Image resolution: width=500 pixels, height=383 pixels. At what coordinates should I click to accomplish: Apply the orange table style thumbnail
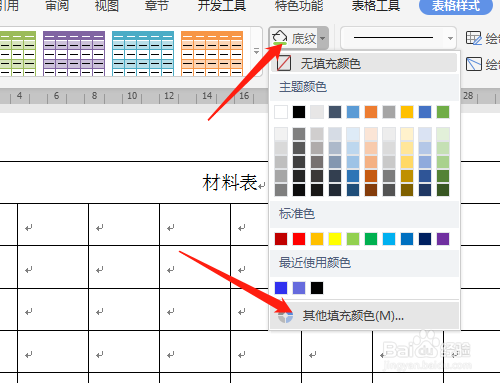[212, 53]
